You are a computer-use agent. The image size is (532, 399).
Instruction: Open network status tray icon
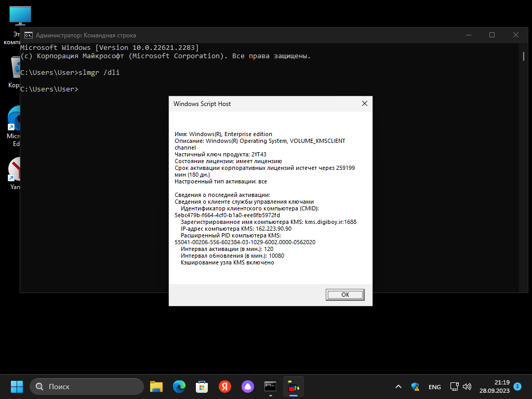tap(454, 387)
